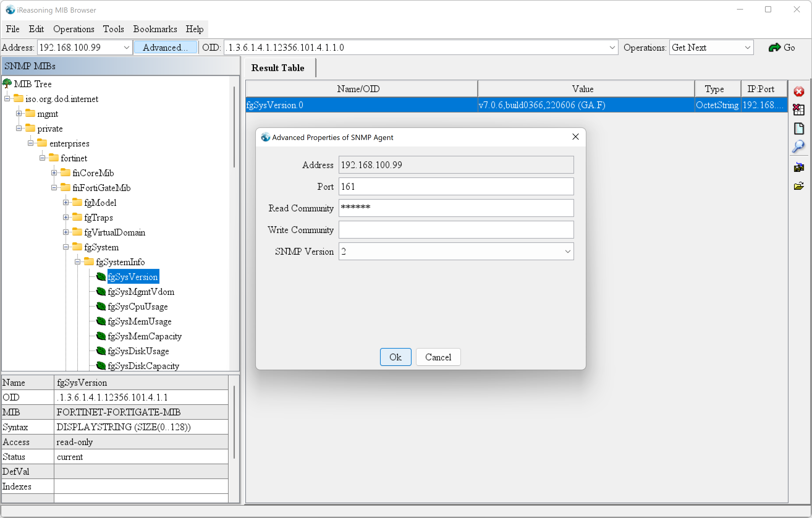Expand the fgTraps tree folder
812x518 pixels.
pyautogui.click(x=66, y=218)
